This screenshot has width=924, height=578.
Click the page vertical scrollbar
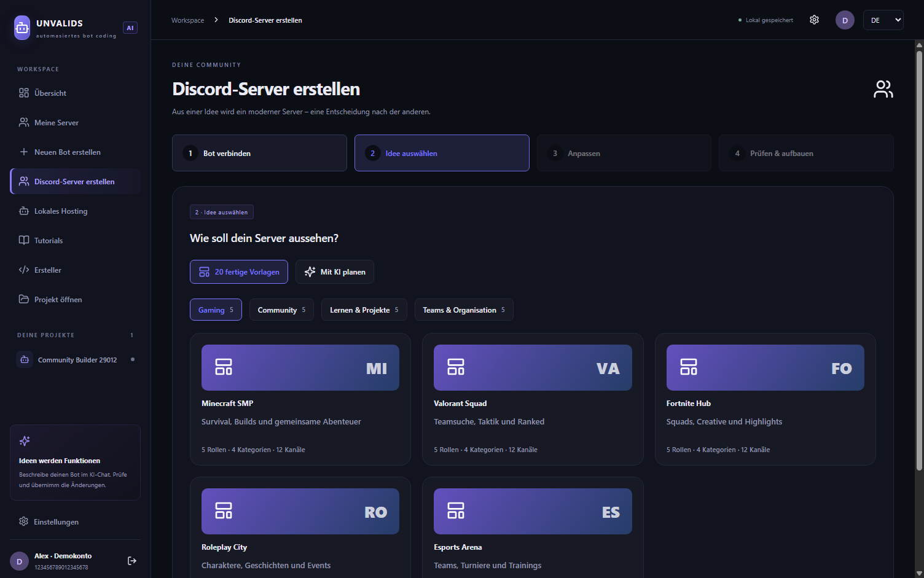(919, 260)
